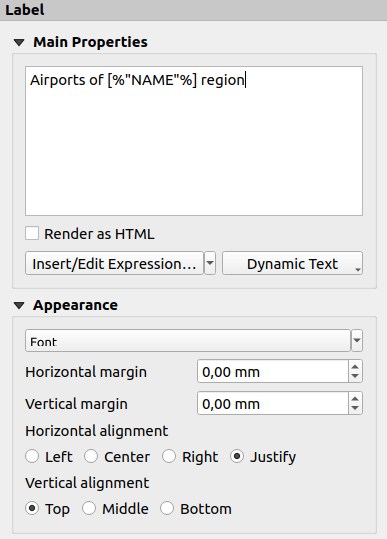Open the Font dropdown arrow
Viewport: 387px width, 539px height.
pyautogui.click(x=357, y=341)
